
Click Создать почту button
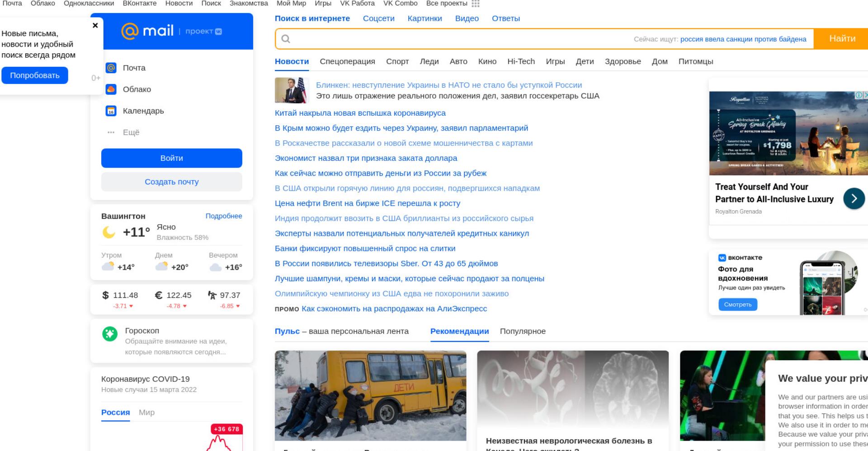point(172,182)
